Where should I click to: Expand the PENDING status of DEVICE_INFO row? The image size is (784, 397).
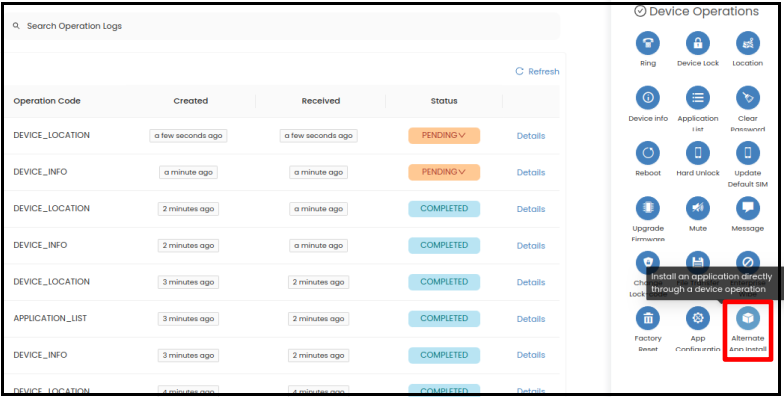pyautogui.click(x=444, y=172)
